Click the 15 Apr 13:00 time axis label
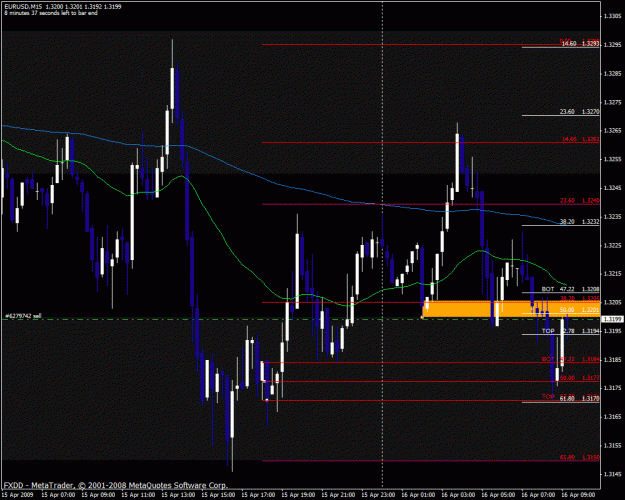The width and height of the screenshot is (625, 500). pyautogui.click(x=178, y=495)
